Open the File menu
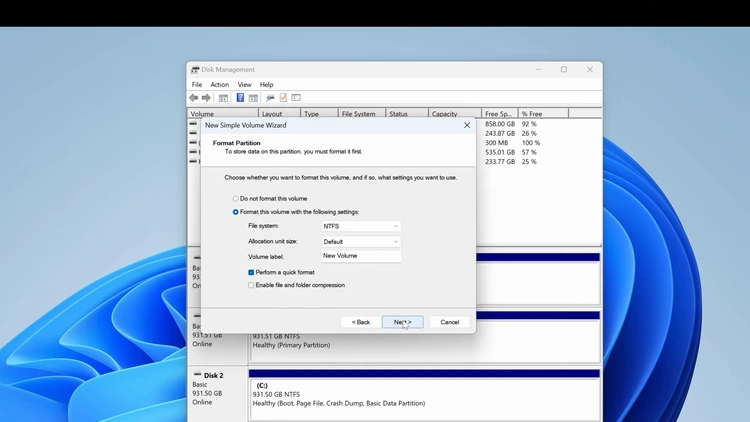The image size is (750, 422). coord(197,85)
